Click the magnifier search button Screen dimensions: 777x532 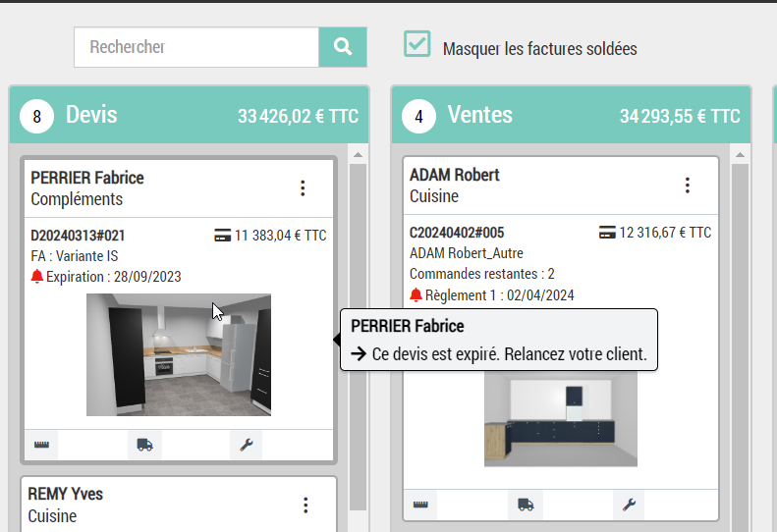click(x=343, y=47)
